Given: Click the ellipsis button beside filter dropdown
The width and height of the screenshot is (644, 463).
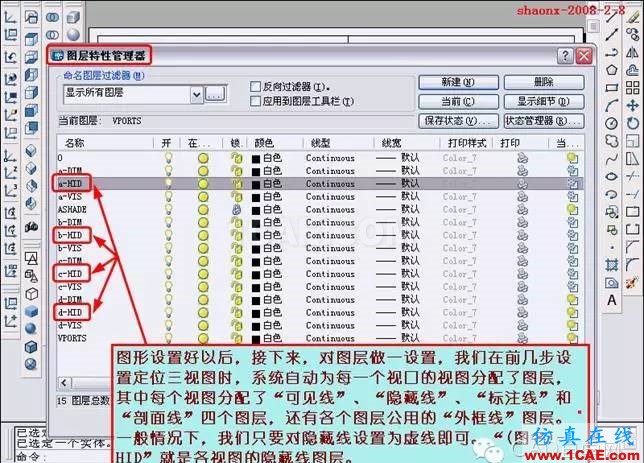Looking at the screenshot, I should (x=215, y=94).
